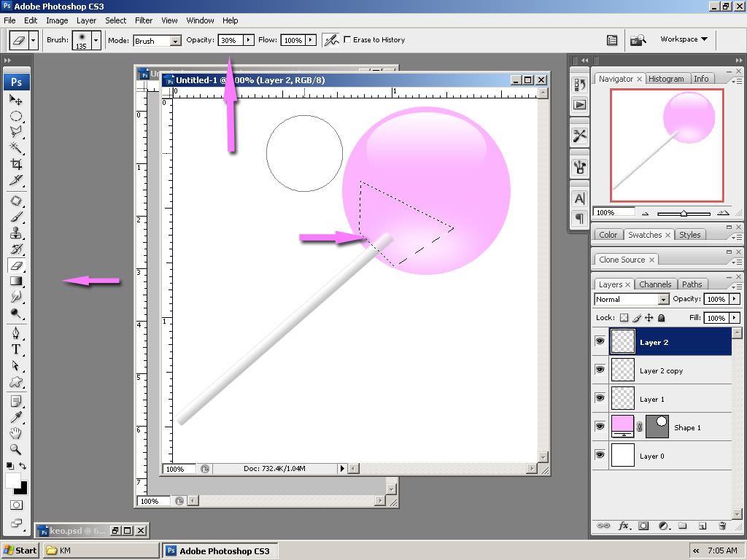The image size is (747, 560).
Task: Select the Zoom tool
Action: click(16, 449)
